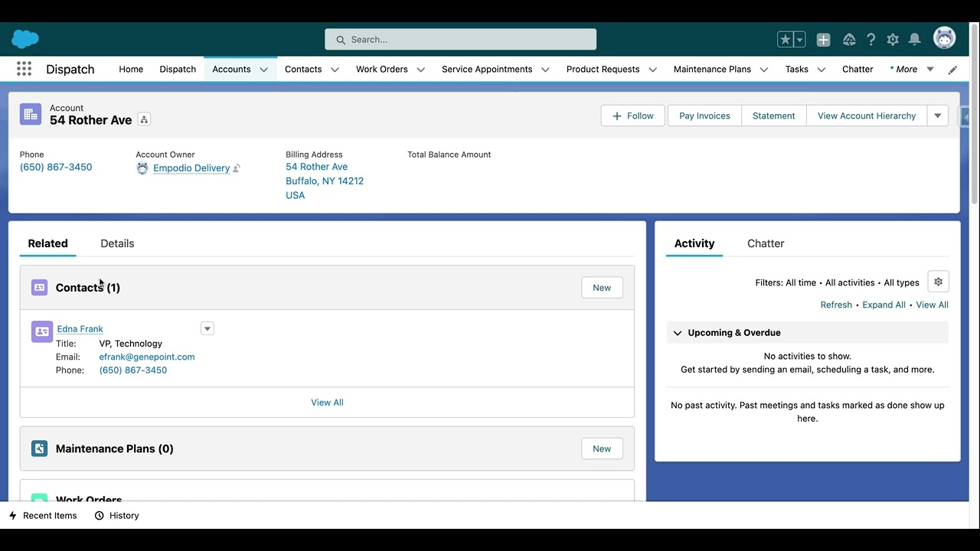Open the billing address map link
The image size is (980, 551).
coord(325,181)
